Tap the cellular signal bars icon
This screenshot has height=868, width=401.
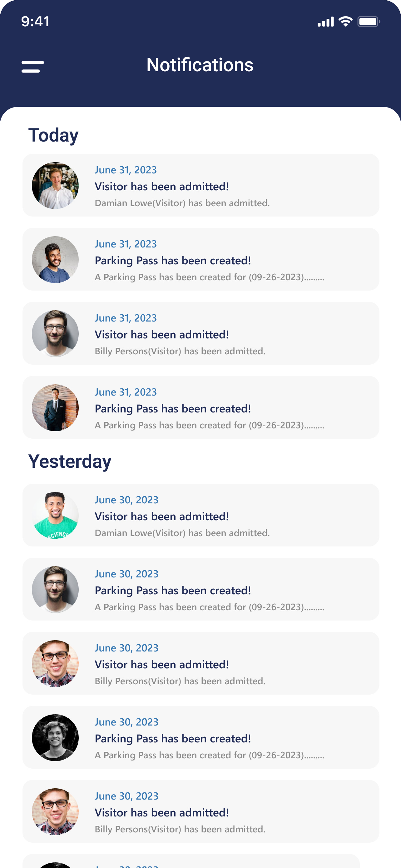pos(326,22)
